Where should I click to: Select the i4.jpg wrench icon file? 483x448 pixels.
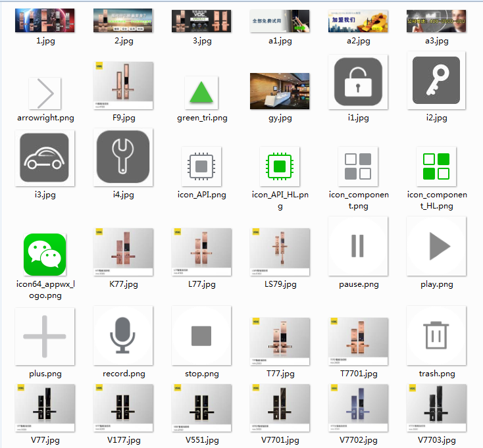pos(123,157)
